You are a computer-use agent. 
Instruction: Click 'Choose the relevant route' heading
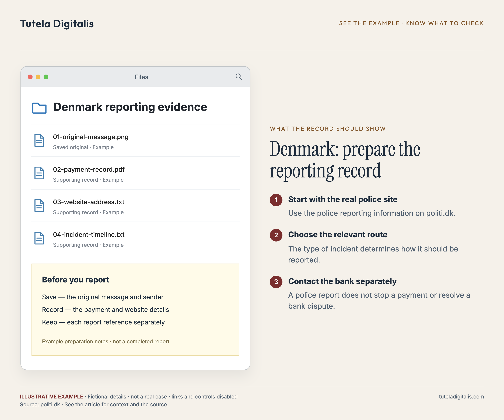tap(338, 235)
